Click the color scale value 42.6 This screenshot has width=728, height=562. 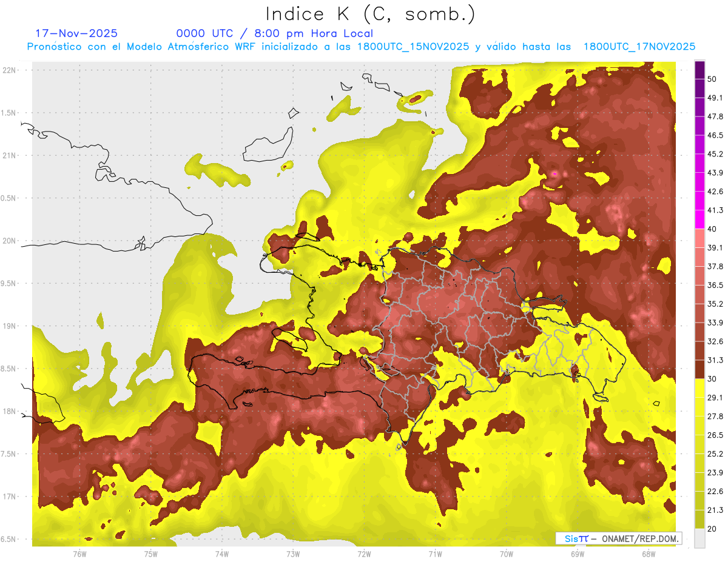(715, 192)
